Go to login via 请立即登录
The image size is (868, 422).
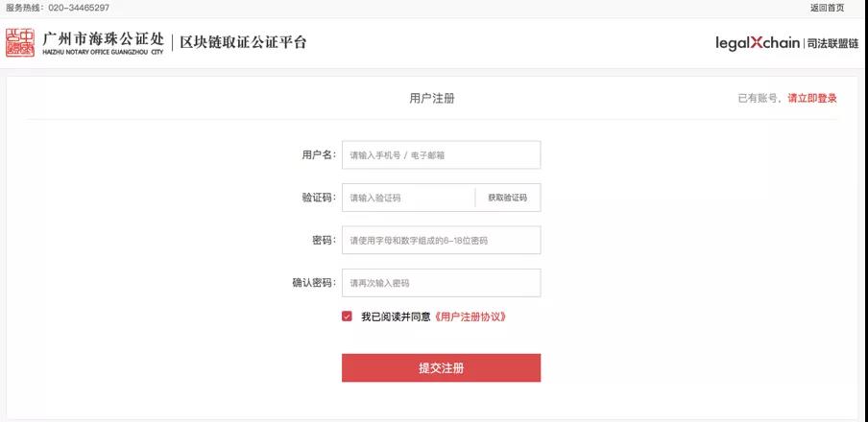coord(812,99)
